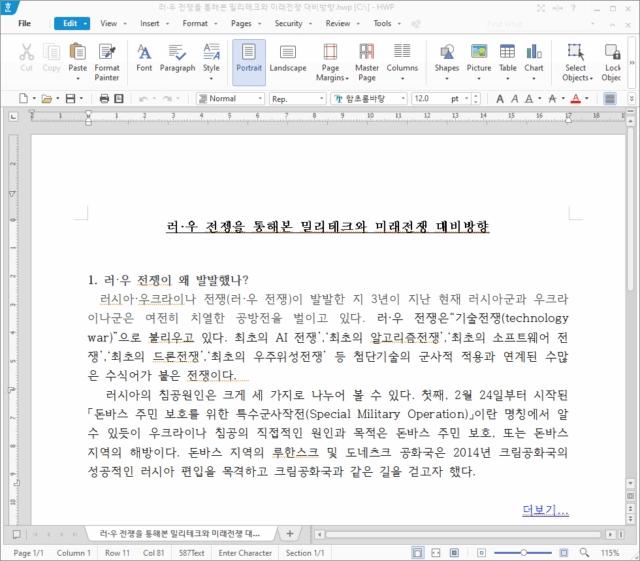The height and width of the screenshot is (561, 640).
Task: Click the print icon in toolbar
Action: click(104, 98)
